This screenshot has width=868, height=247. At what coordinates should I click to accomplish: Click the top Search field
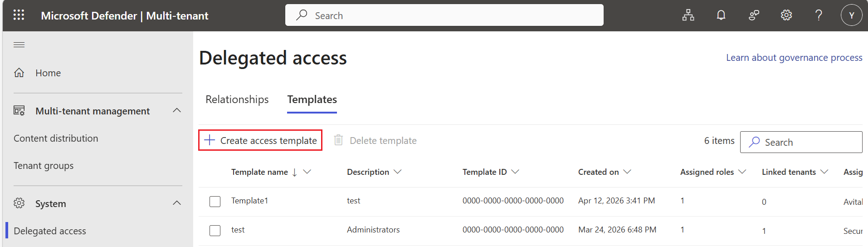click(444, 15)
